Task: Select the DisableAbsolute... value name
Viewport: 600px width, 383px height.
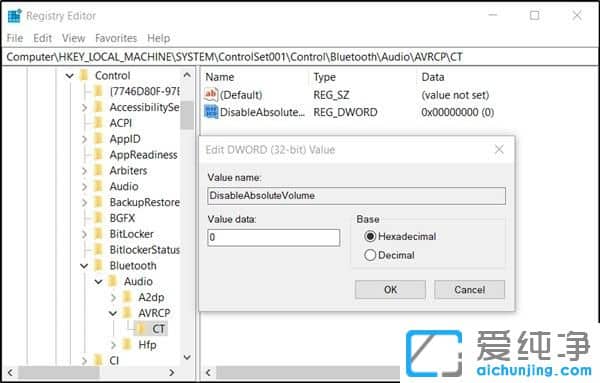Action: 262,112
